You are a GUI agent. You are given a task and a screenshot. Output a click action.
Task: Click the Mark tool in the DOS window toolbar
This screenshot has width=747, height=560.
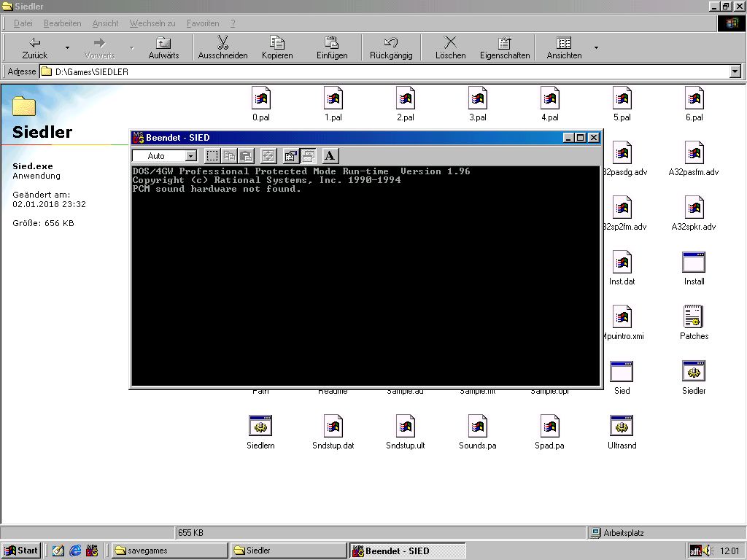click(212, 156)
